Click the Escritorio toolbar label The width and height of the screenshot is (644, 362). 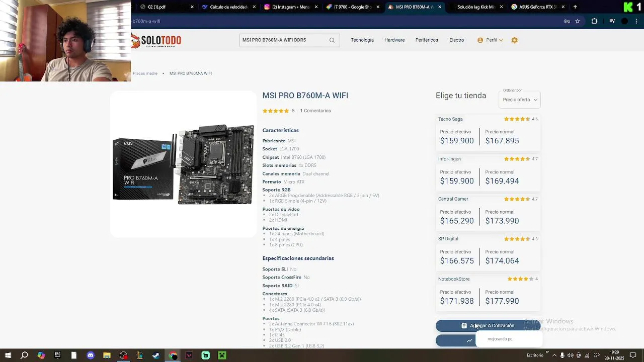[x=535, y=355]
